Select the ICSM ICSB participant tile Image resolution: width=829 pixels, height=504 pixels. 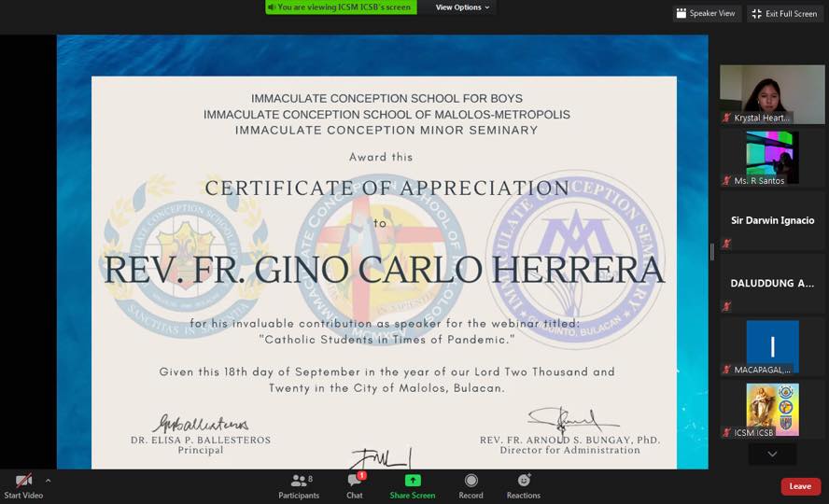(772, 410)
